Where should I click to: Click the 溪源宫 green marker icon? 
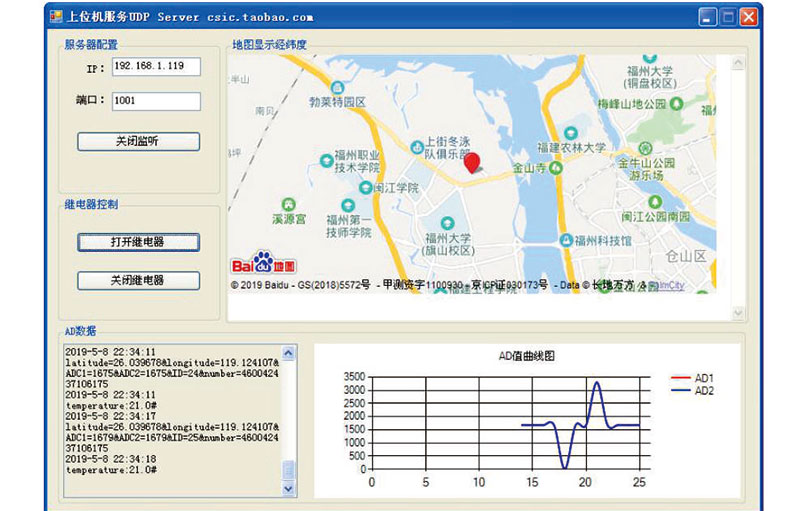click(x=289, y=205)
